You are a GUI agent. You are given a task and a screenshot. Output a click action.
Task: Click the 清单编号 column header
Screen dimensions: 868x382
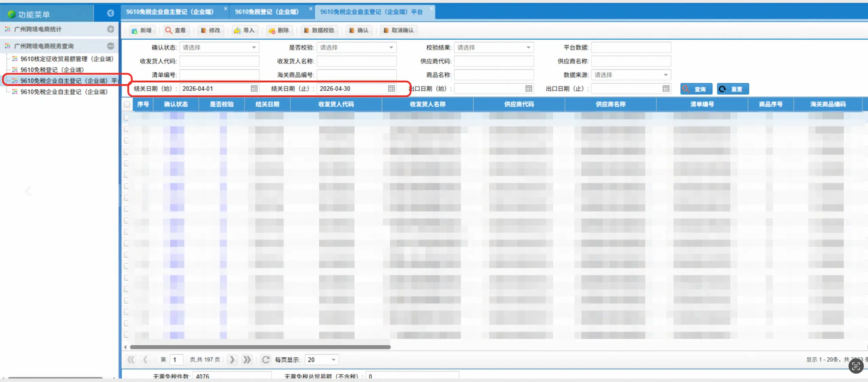pyautogui.click(x=702, y=104)
